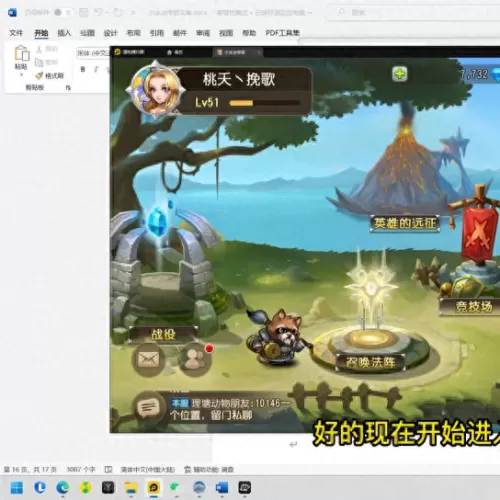This screenshot has width=500, height=500.
Task: Switch to Word from the taskbar
Action: coord(222,488)
